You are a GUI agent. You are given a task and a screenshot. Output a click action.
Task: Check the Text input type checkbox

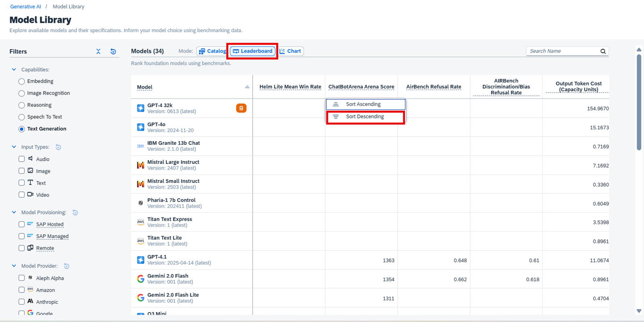22,183
